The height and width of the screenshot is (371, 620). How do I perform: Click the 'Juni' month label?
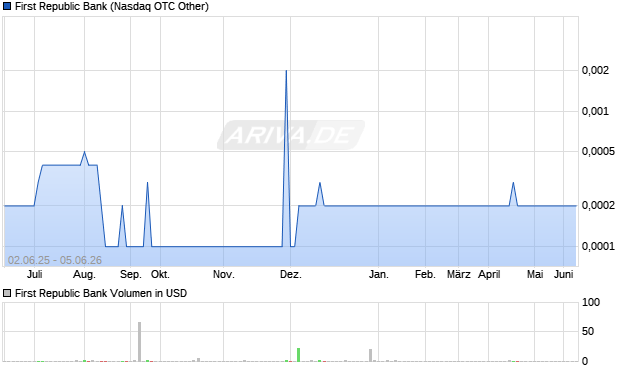tap(563, 274)
